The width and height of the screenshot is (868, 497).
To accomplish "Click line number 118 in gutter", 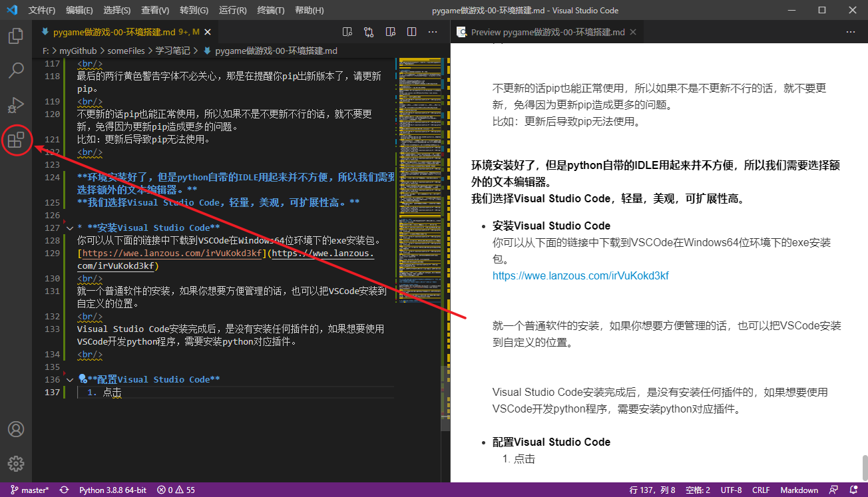I will pos(52,77).
